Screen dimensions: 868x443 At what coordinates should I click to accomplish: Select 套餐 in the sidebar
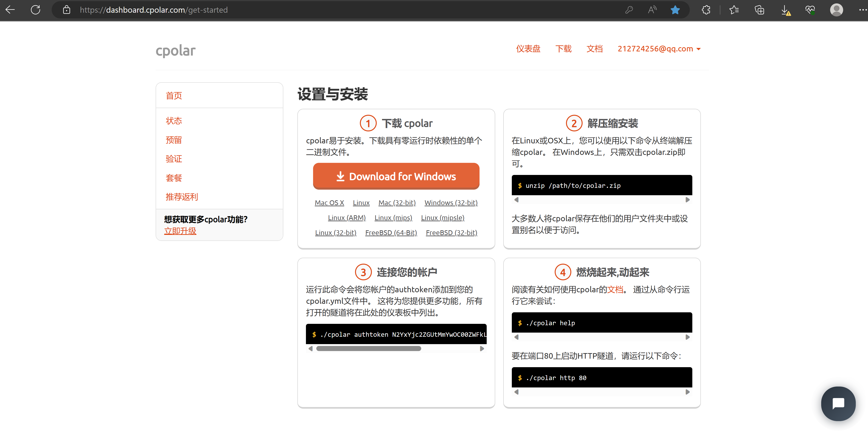click(174, 177)
